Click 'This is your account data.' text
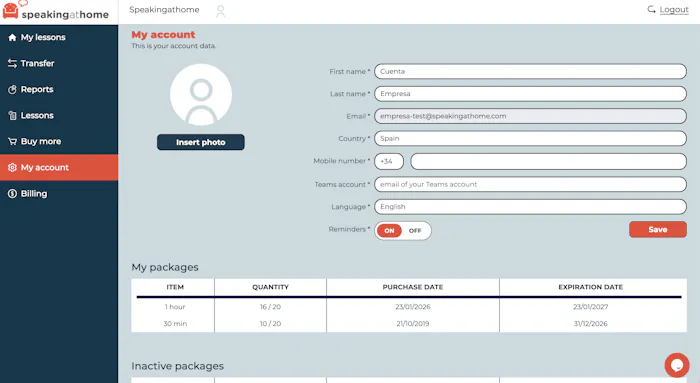Viewport: 700px width, 383px height. tap(174, 46)
